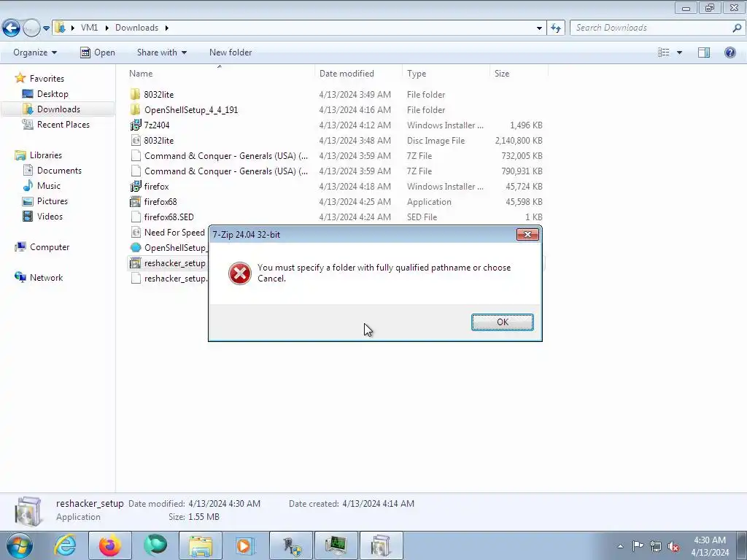Sort by the Type column header
Image resolution: width=747 pixels, height=560 pixels.
pos(446,74)
